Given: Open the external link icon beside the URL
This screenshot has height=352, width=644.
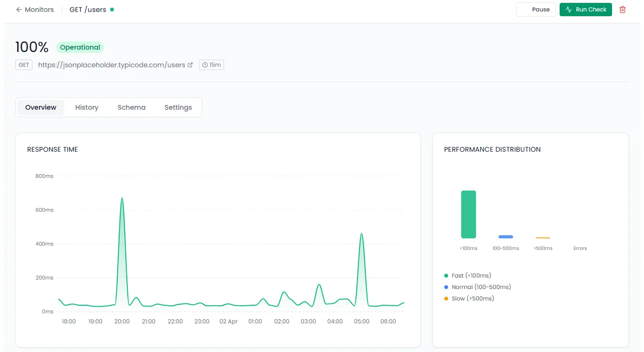Looking at the screenshot, I should click(x=191, y=64).
